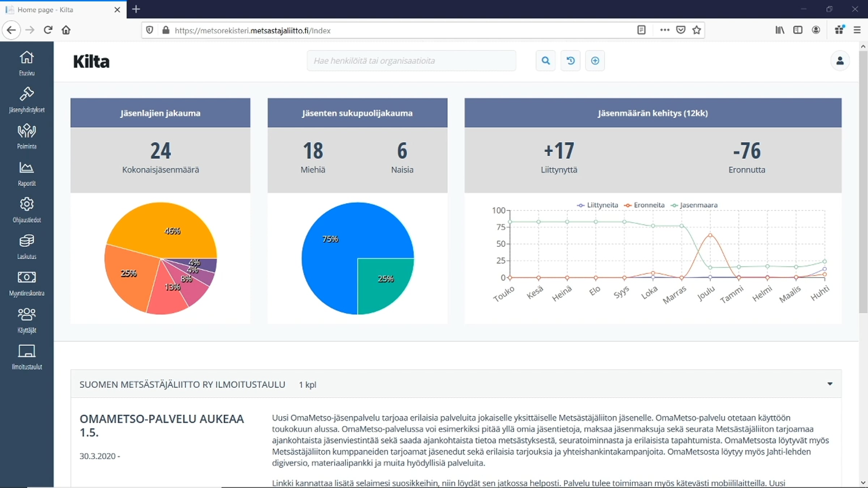
Task: Open Myyntireskontra in the sidebar
Action: [27, 284]
